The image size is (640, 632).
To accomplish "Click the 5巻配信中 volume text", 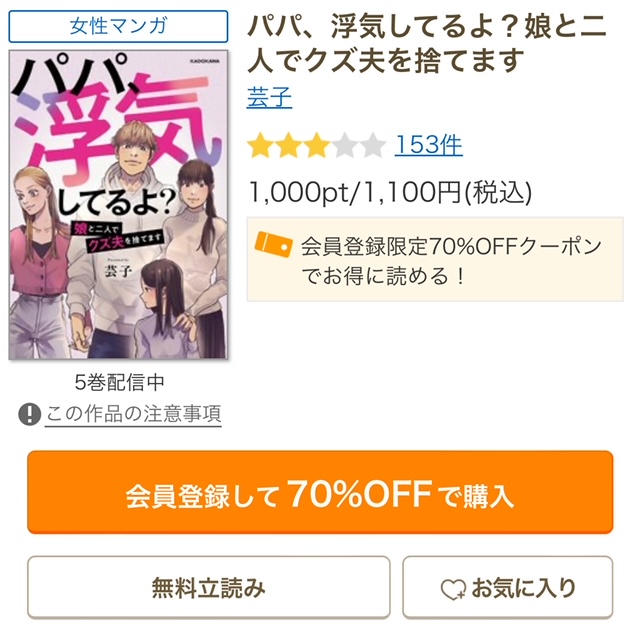I will (x=119, y=383).
